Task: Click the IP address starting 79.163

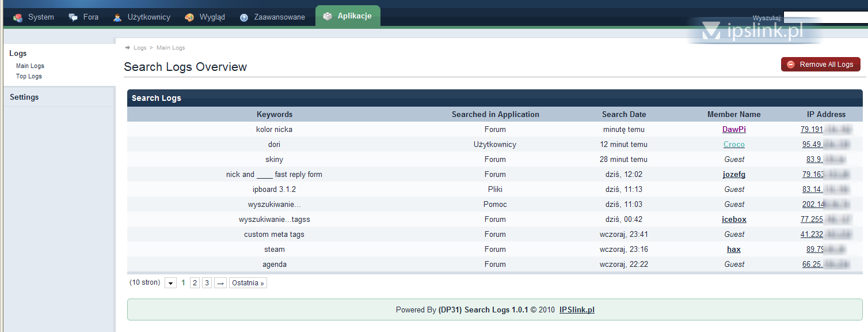Action: pos(826,175)
